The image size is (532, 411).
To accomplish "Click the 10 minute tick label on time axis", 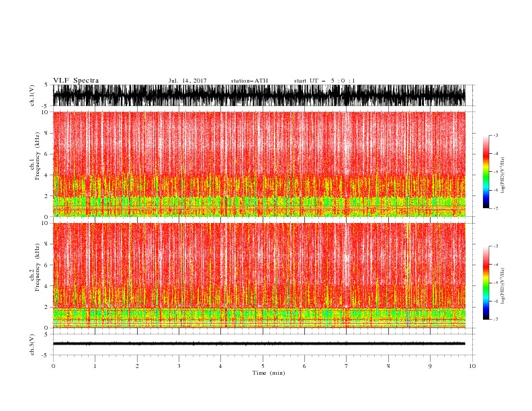I will pos(472,366).
